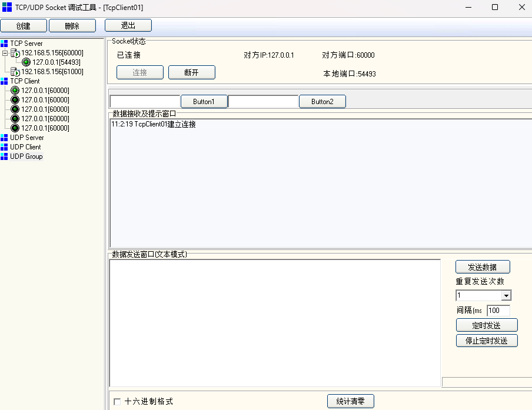Click the bright green connected TCP client icon
This screenshot has height=410, width=532.
(x=15, y=91)
